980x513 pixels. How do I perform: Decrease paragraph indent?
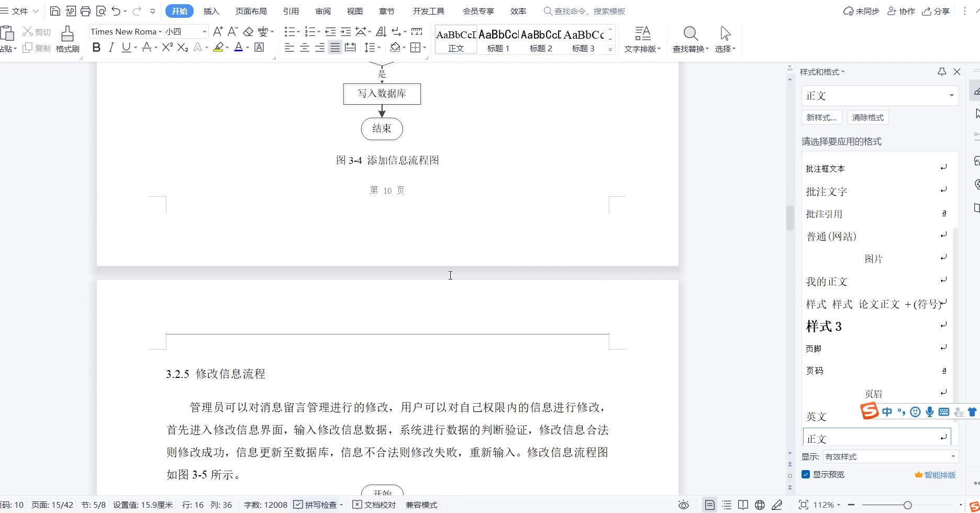pos(330,31)
